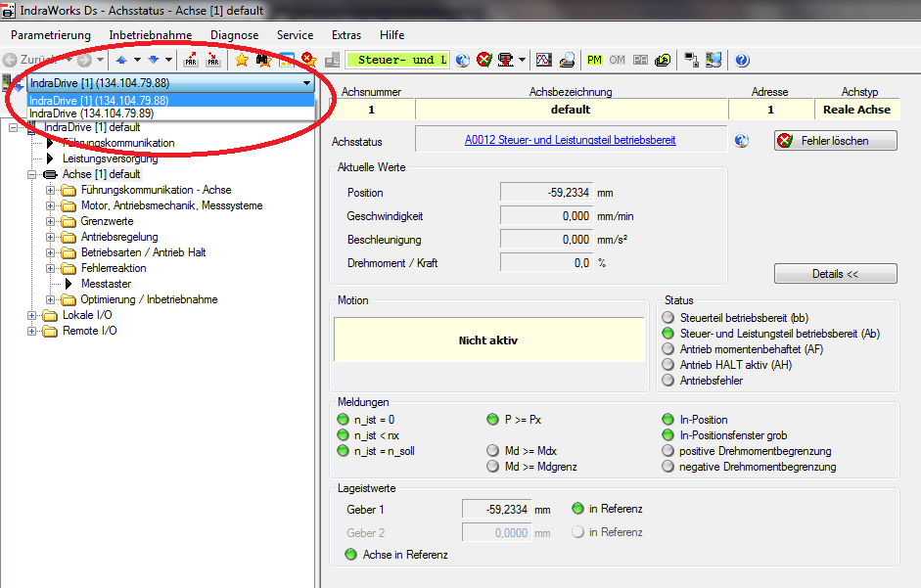Open dropdown arrow next to blue down arrow
This screenshot has height=588, width=921.
tap(168, 60)
